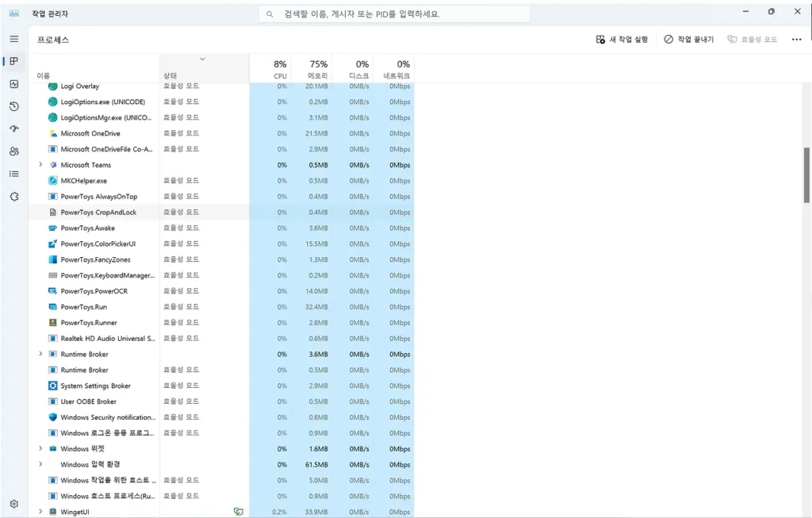Sort by the 메모리 column header
Viewport: 812px width, 518px height.
[311, 68]
